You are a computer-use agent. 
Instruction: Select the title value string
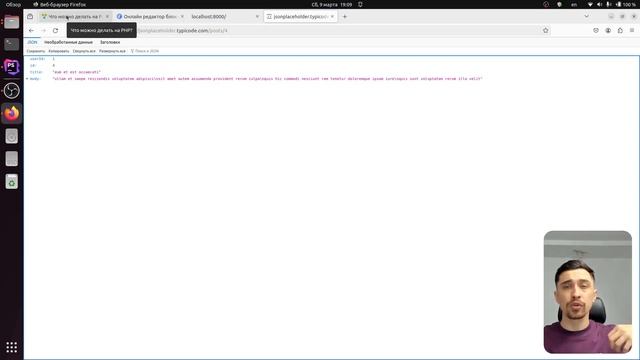point(76,72)
